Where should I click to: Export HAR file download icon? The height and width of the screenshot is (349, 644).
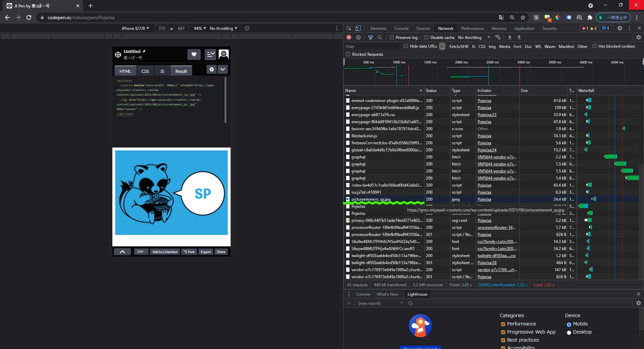[519, 37]
